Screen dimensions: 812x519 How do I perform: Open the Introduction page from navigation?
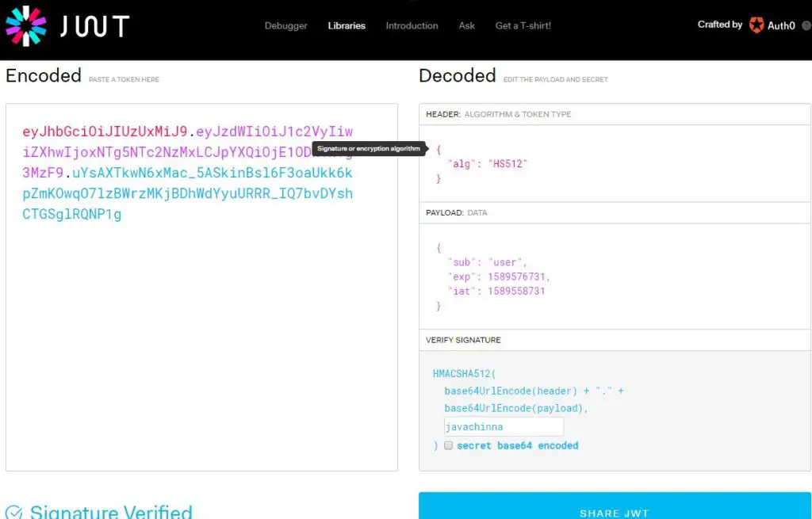pyautogui.click(x=412, y=25)
